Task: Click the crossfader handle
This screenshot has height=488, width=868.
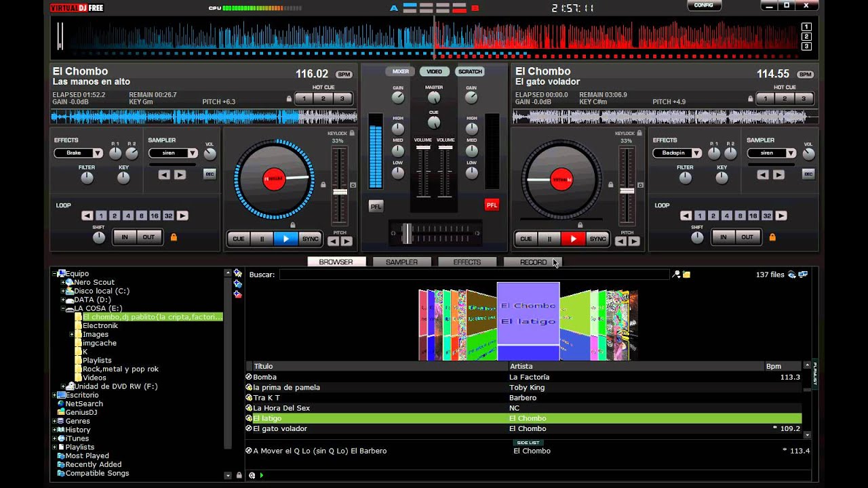Action: (407, 233)
